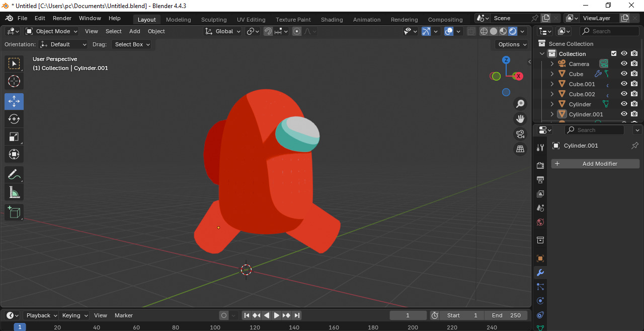Viewport: 644px width, 331px height.
Task: Open the Physics properties tab
Action: [x=540, y=301]
